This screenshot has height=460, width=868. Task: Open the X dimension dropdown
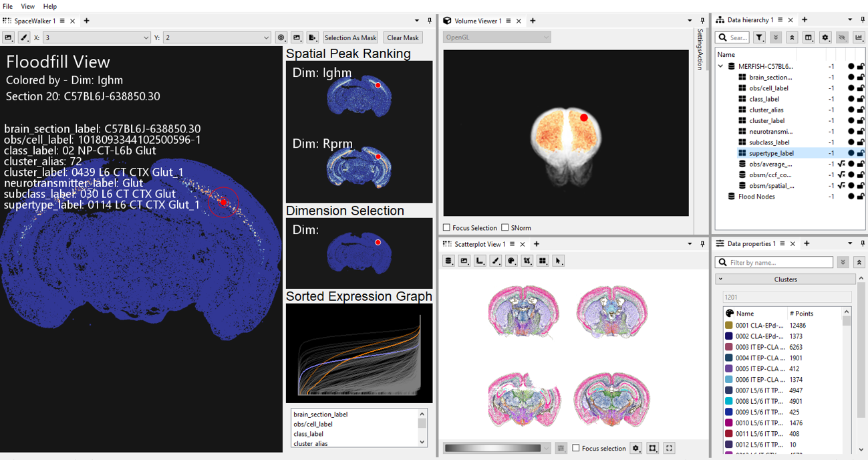point(97,38)
